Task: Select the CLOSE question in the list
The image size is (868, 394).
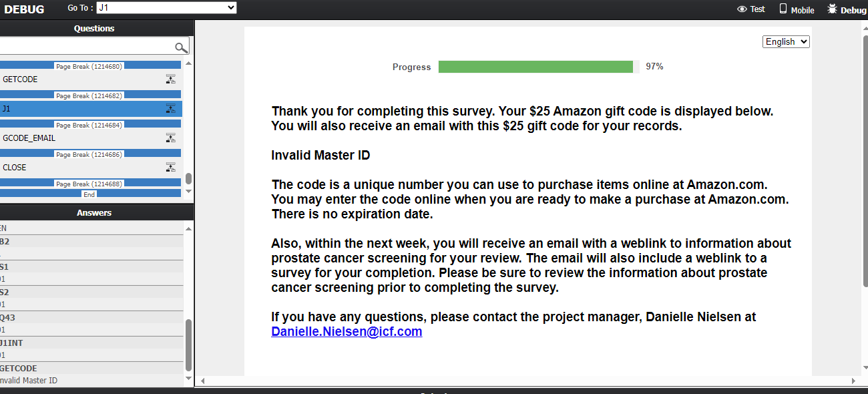Action: [x=15, y=168]
